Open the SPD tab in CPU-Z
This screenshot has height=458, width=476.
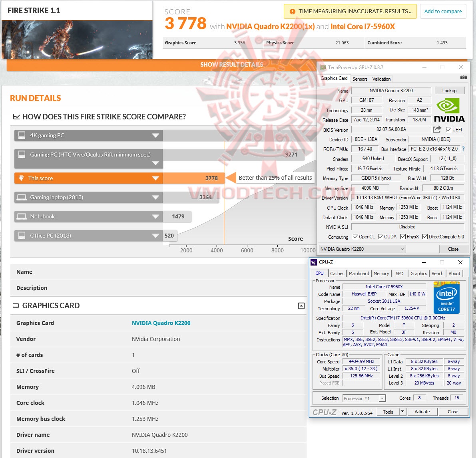pyautogui.click(x=400, y=273)
